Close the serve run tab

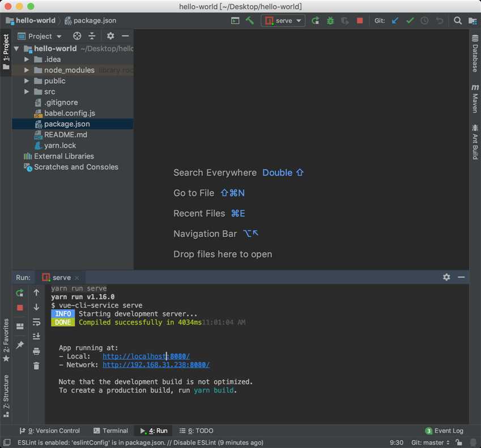[76, 278]
